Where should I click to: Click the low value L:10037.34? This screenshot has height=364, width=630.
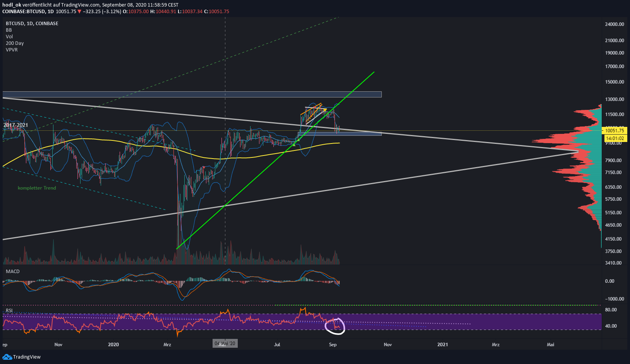point(190,12)
